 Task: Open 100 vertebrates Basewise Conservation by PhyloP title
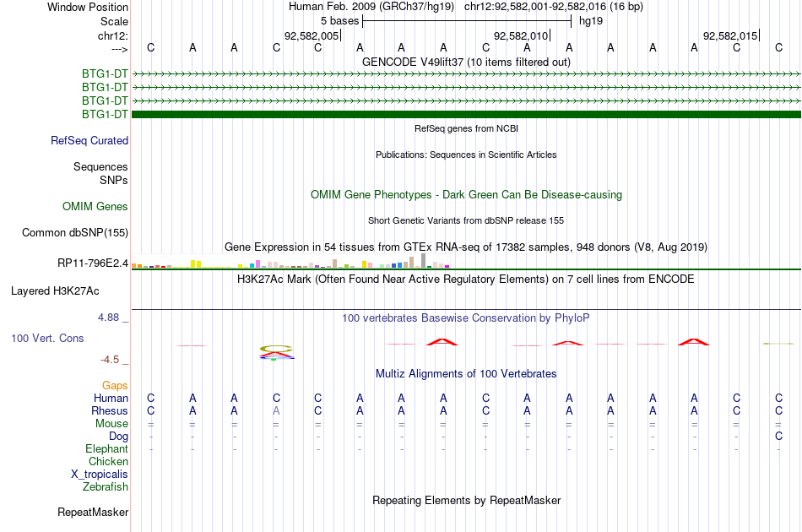466,318
